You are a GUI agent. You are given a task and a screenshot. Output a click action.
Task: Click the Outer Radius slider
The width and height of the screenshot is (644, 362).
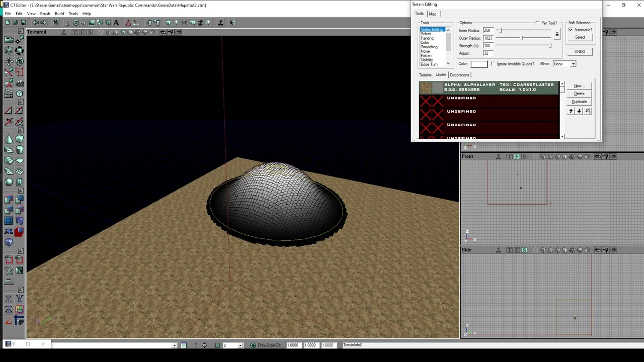click(x=524, y=38)
